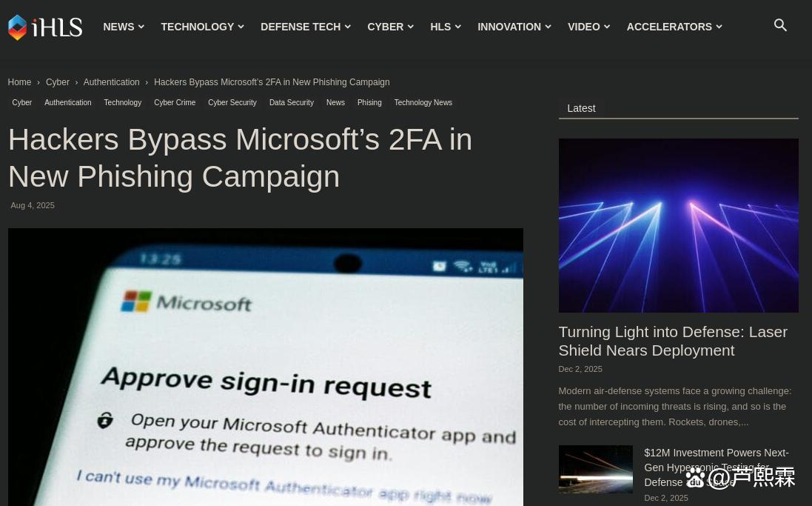Open the INNOVATION menu label

pos(509,27)
